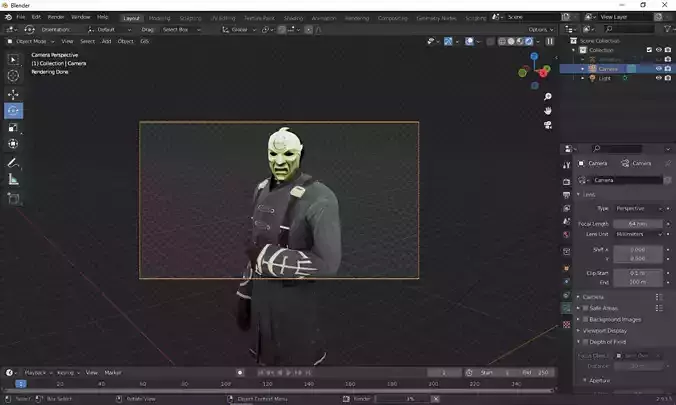Open the View Layer properties tab
The width and height of the screenshot is (676, 405).
[566, 208]
